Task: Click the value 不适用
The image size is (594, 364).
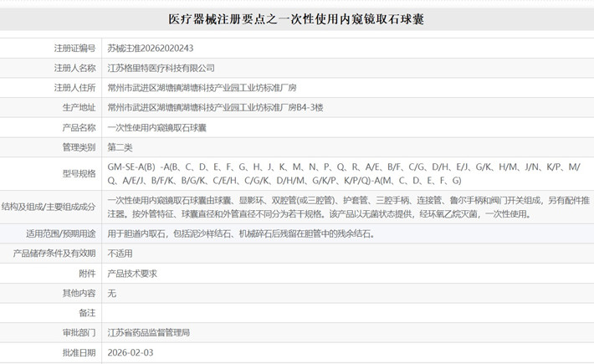Action: (x=120, y=254)
